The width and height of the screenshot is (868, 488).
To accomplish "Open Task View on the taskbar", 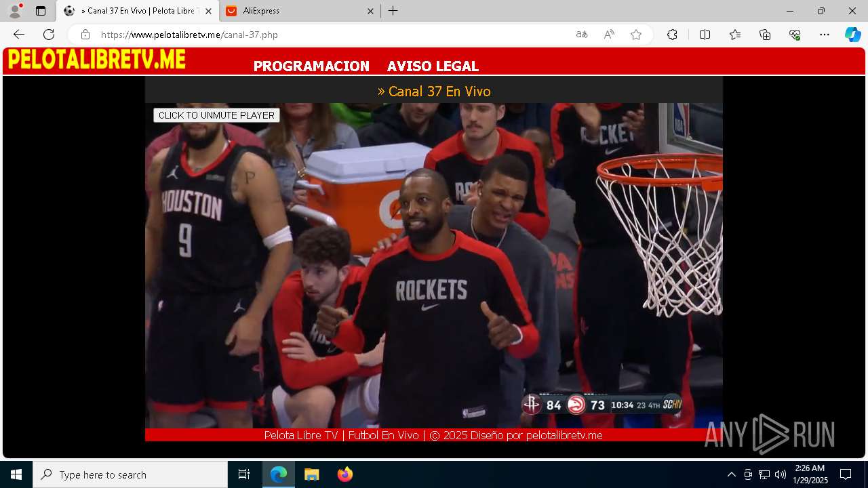I will point(244,474).
